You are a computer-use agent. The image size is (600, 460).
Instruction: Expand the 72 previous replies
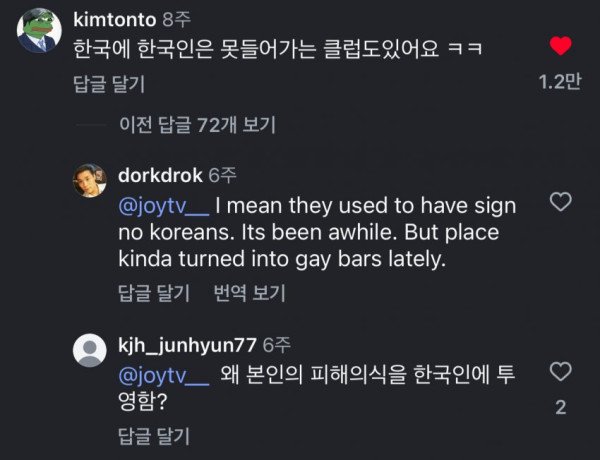pos(197,125)
